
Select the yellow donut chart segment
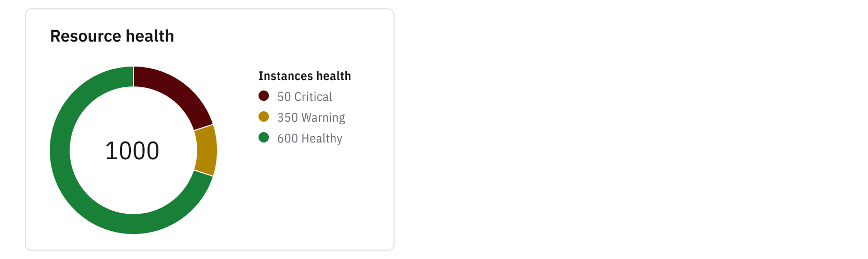tap(207, 150)
